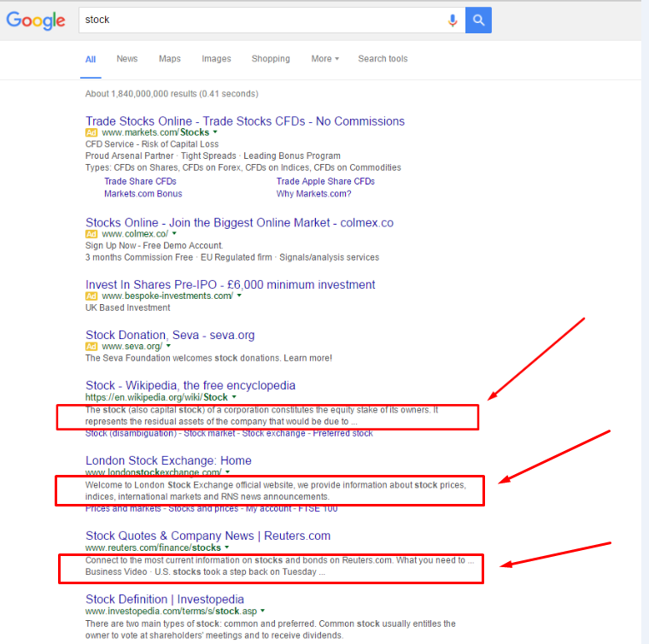Open 'Stock Definition | Investopedia' result
Screen dimensions: 649x644
click(165, 600)
